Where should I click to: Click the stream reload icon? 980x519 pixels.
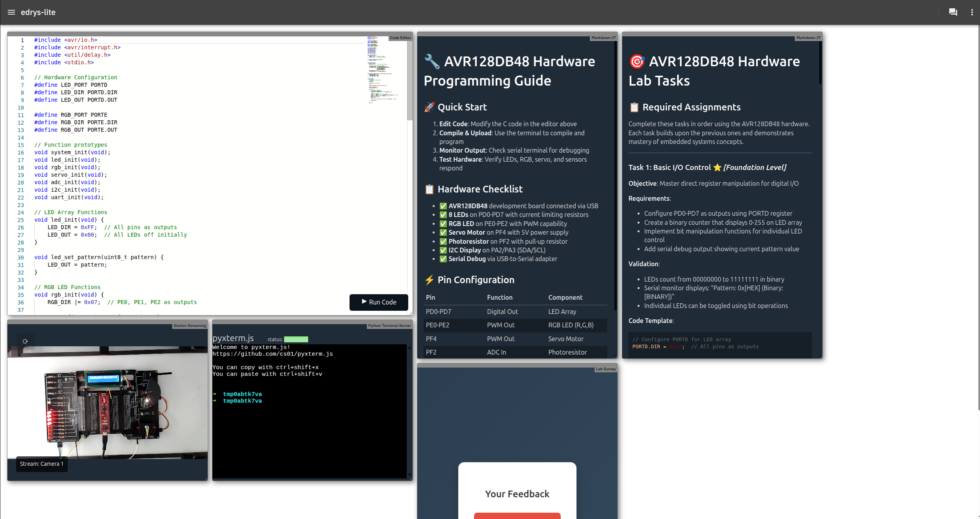[25, 342]
